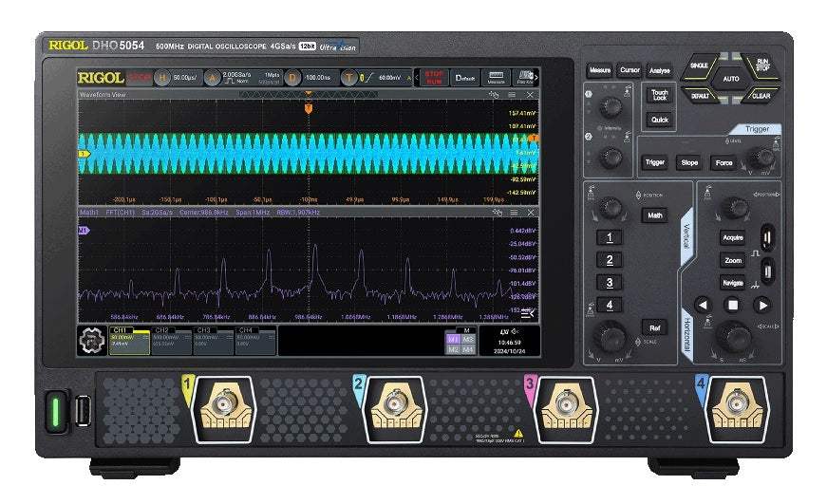Close the Waveform View window
This screenshot has width=827, height=504.
[530, 95]
